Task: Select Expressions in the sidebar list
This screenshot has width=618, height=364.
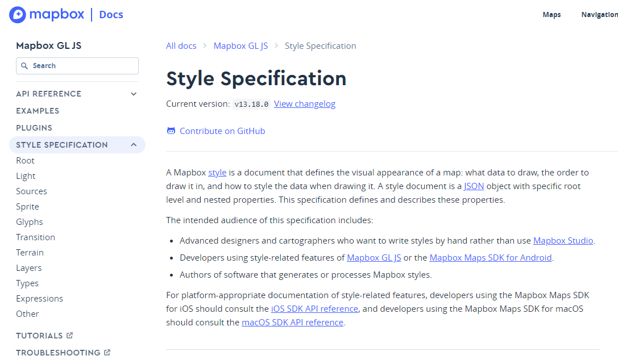Action: pos(39,299)
